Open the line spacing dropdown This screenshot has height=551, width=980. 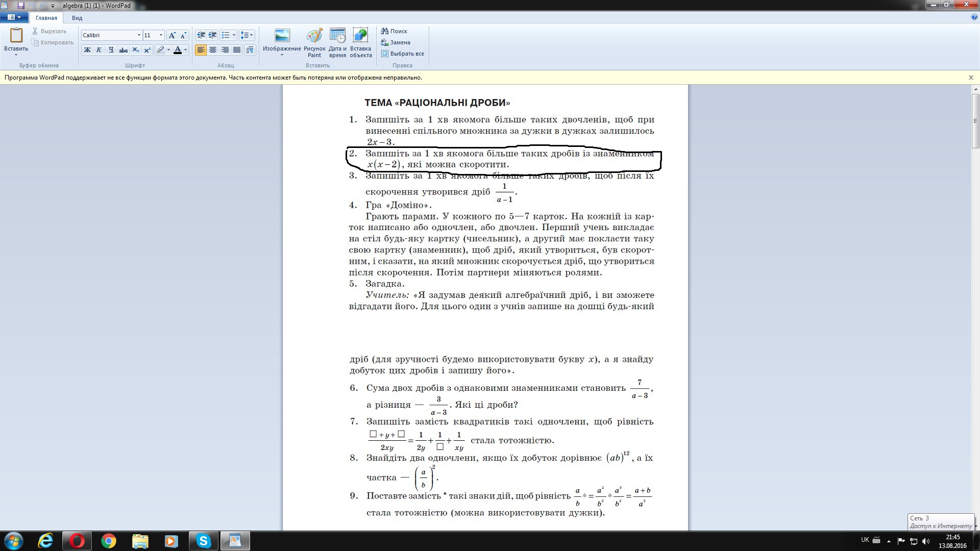[x=247, y=35]
